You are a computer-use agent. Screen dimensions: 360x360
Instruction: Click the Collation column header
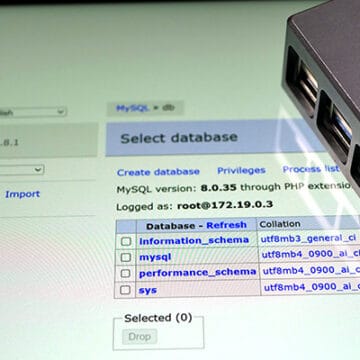point(280,224)
